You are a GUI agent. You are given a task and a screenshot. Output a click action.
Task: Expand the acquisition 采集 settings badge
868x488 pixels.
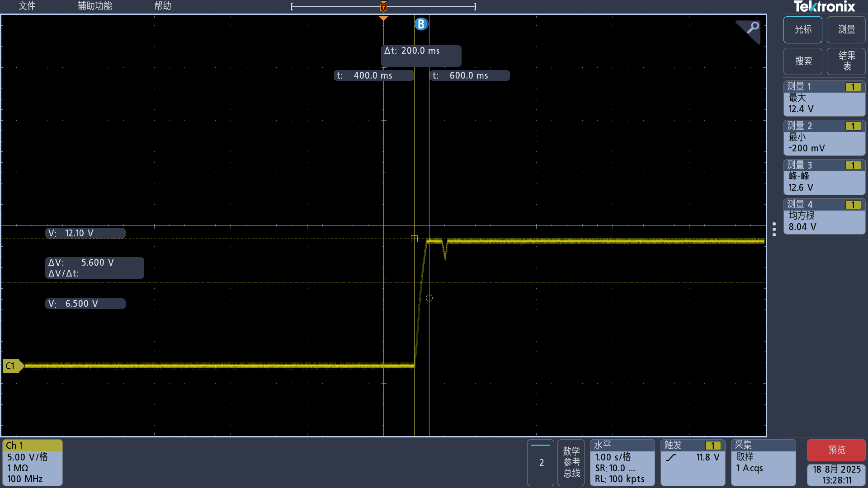[x=763, y=462]
